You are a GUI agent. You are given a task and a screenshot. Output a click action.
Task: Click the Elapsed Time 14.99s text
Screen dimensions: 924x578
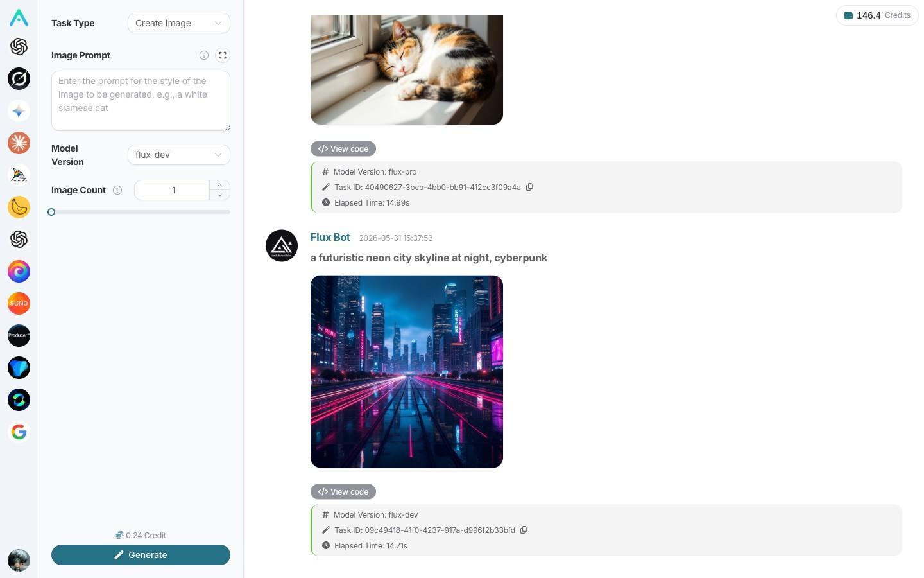pos(372,202)
